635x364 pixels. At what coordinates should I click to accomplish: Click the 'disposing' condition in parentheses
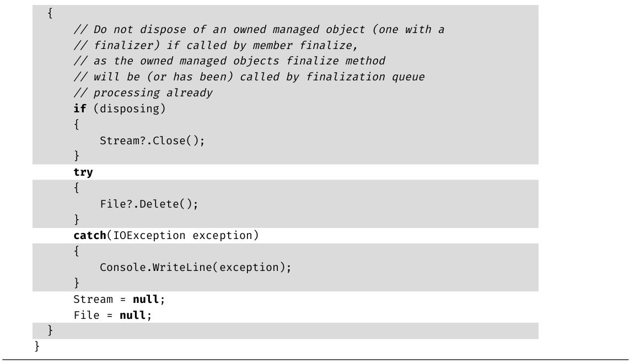point(129,108)
